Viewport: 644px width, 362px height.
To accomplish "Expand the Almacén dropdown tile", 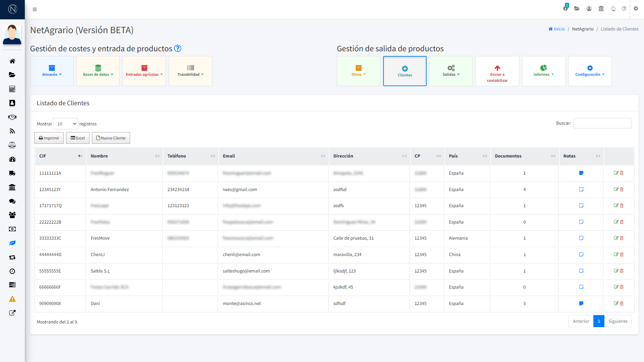I will coord(52,71).
